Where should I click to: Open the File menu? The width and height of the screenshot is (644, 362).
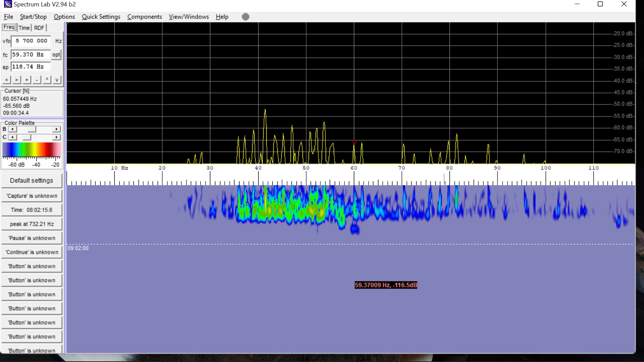click(x=8, y=17)
